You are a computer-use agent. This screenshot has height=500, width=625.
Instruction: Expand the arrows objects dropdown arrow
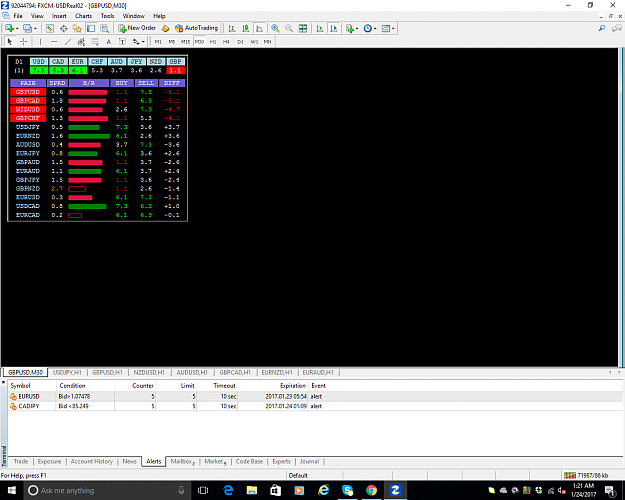pyautogui.click(x=143, y=41)
